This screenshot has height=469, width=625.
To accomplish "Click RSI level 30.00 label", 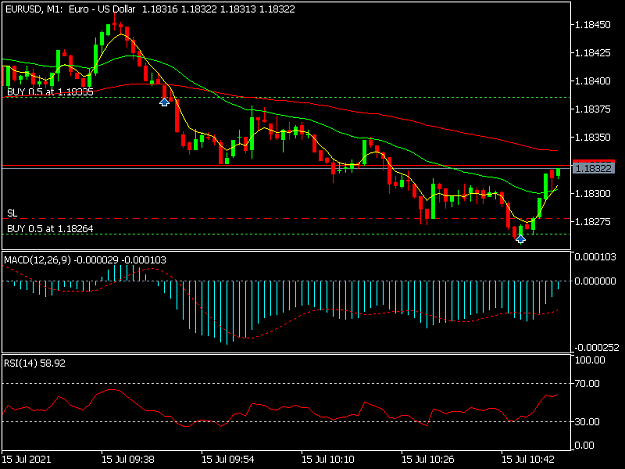I will pos(587,422).
